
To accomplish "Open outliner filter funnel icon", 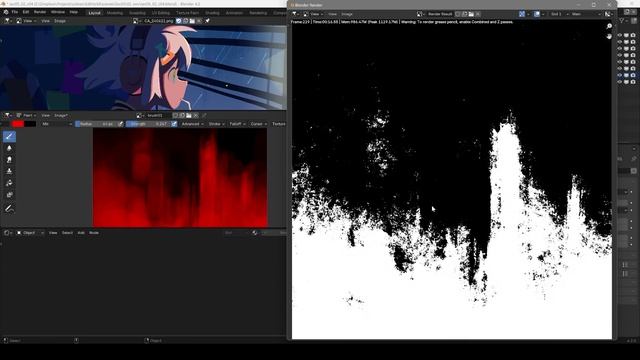I will (622, 21).
